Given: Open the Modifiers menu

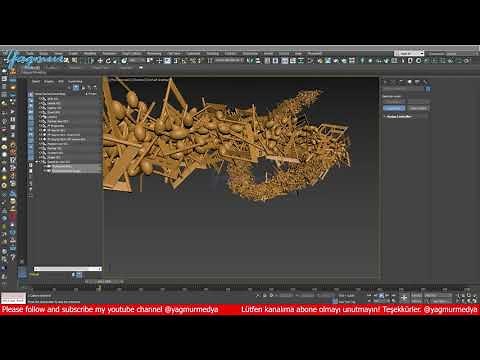Looking at the screenshot, I should pos(90,53).
